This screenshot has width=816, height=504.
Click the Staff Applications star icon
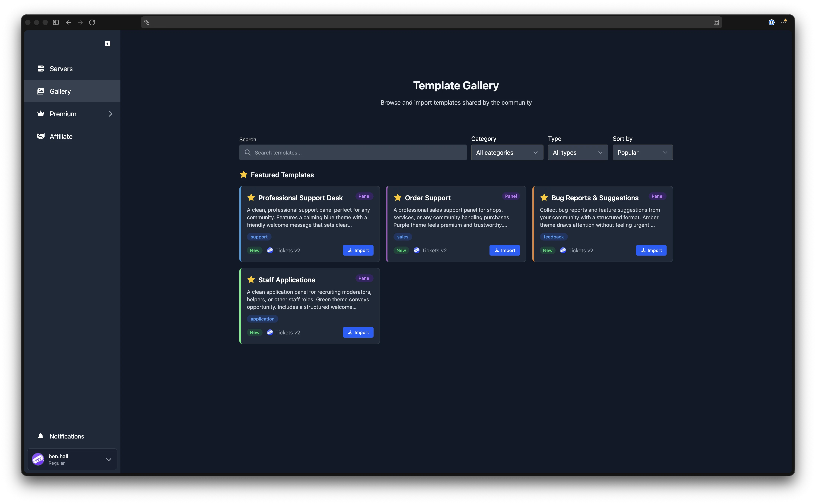251,280
